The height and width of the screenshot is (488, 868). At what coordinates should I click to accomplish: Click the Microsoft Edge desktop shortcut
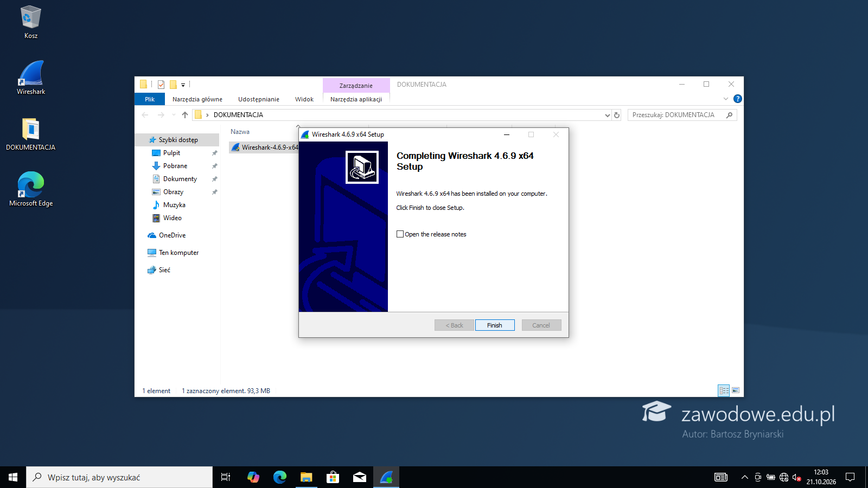[31, 189]
